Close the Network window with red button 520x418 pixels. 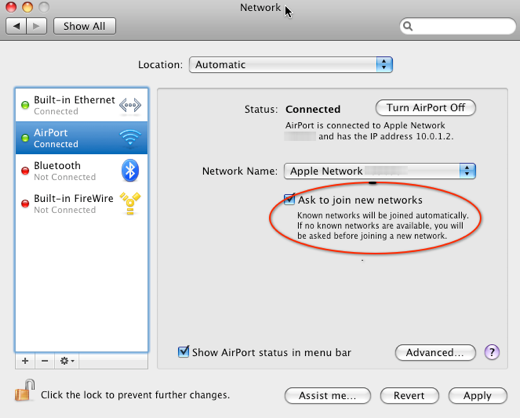11,7
